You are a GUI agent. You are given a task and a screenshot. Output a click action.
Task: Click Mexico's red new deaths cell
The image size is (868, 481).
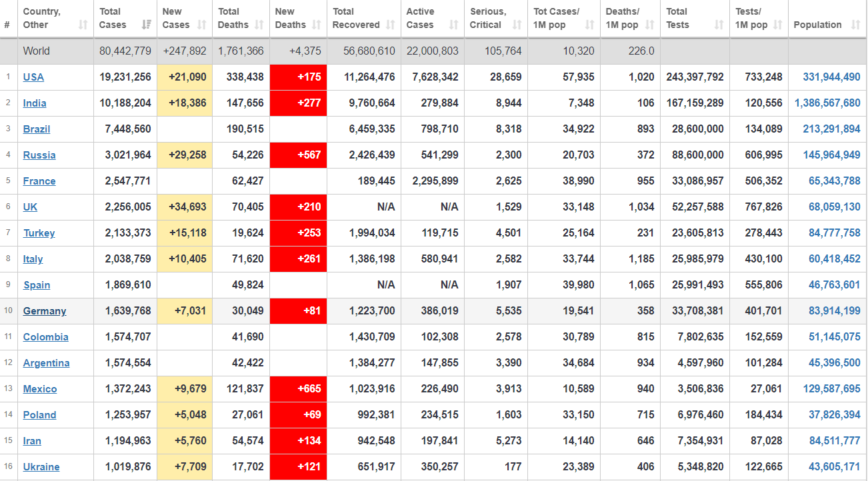click(x=298, y=389)
